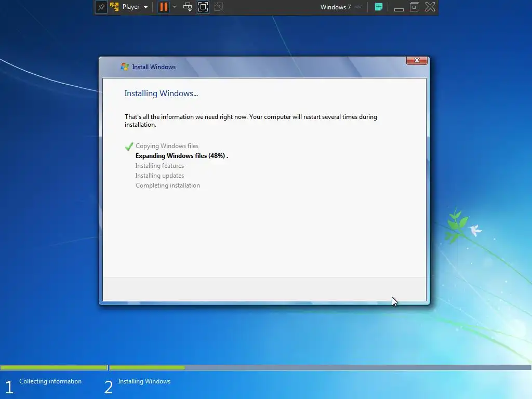Click the VMware Player logo icon
This screenshot has height=399, width=532.
[x=114, y=7]
